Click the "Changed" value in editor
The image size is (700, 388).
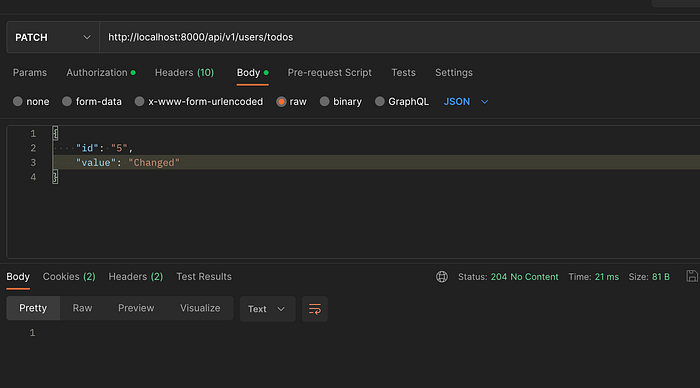(x=154, y=163)
